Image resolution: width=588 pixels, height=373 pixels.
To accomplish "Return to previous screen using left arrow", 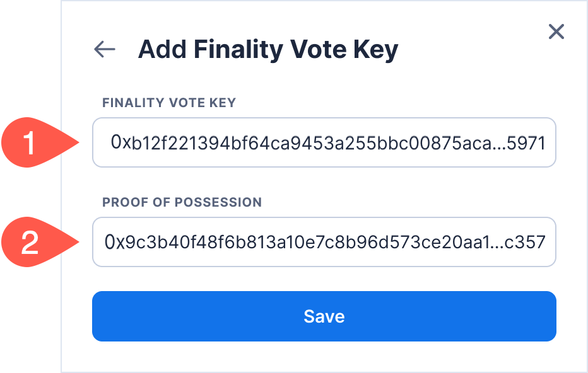I will [105, 49].
